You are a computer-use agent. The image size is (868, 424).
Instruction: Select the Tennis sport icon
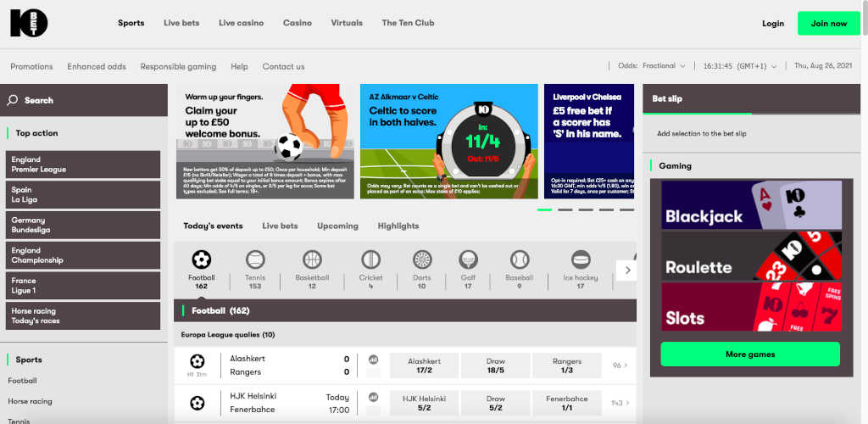click(255, 259)
